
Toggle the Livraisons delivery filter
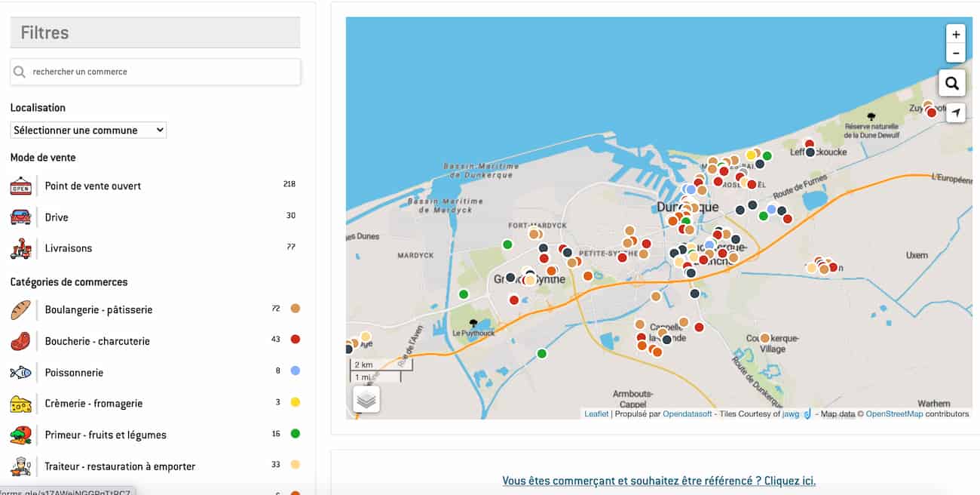(x=68, y=248)
